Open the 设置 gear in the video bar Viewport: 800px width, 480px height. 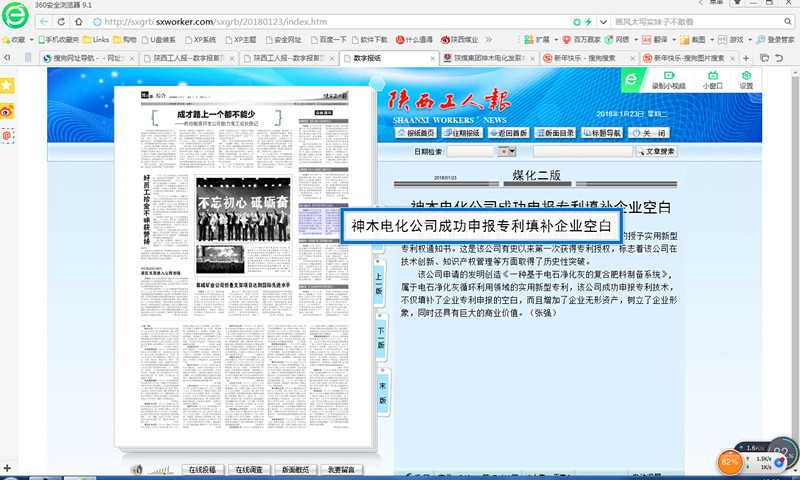[746, 80]
